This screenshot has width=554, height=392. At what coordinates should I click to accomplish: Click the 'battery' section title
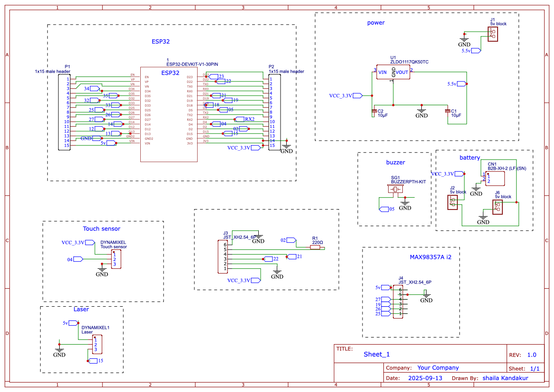[470, 158]
